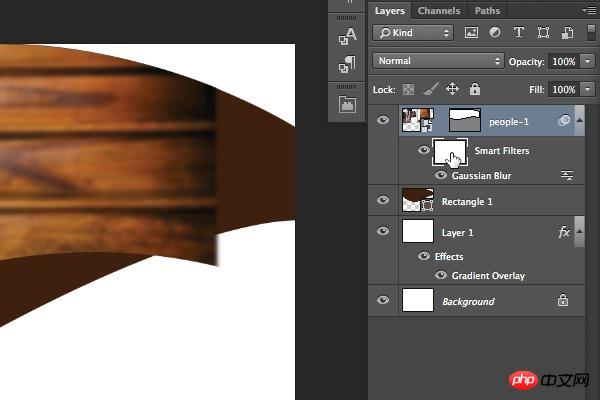Switch to the Layers tab
Viewport: 600px width, 400px height.
(390, 11)
